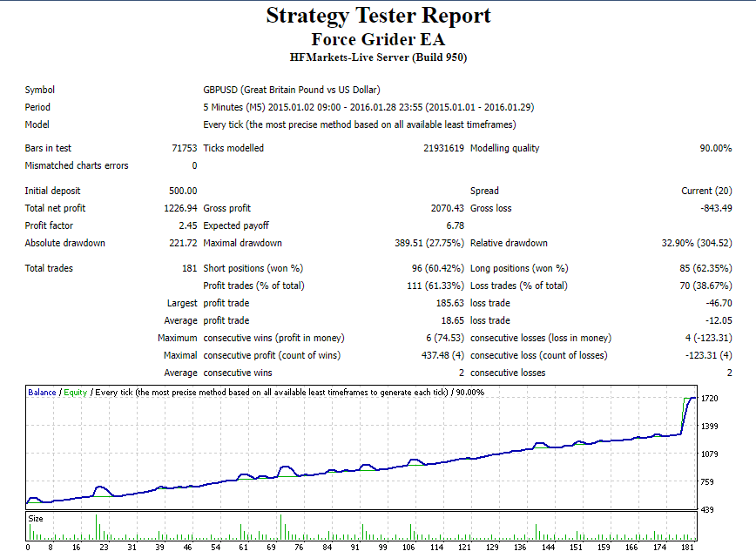Viewport: 756px width, 558px height.
Task: Select ticks modelled value '21931619'
Action: coord(443,148)
